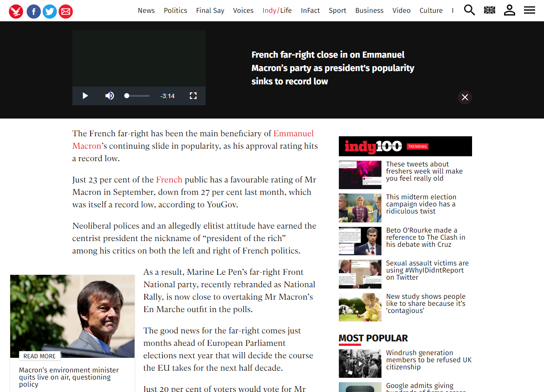Open the indy100 trending logo
This screenshot has width=544, height=392.
(373, 147)
